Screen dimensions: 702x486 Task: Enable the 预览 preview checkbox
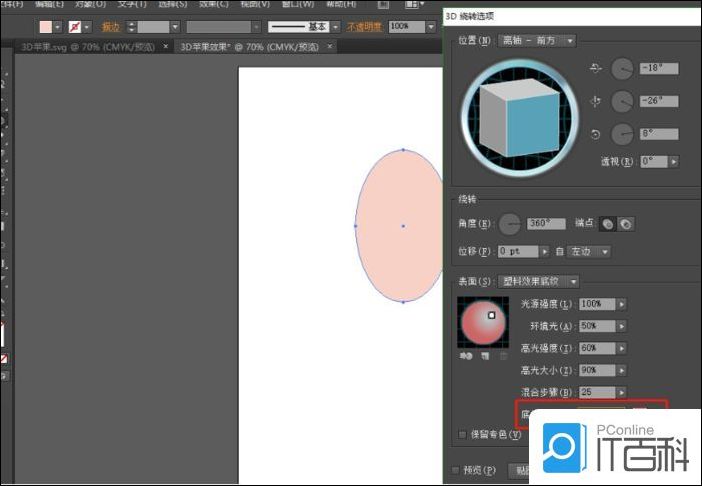point(456,470)
